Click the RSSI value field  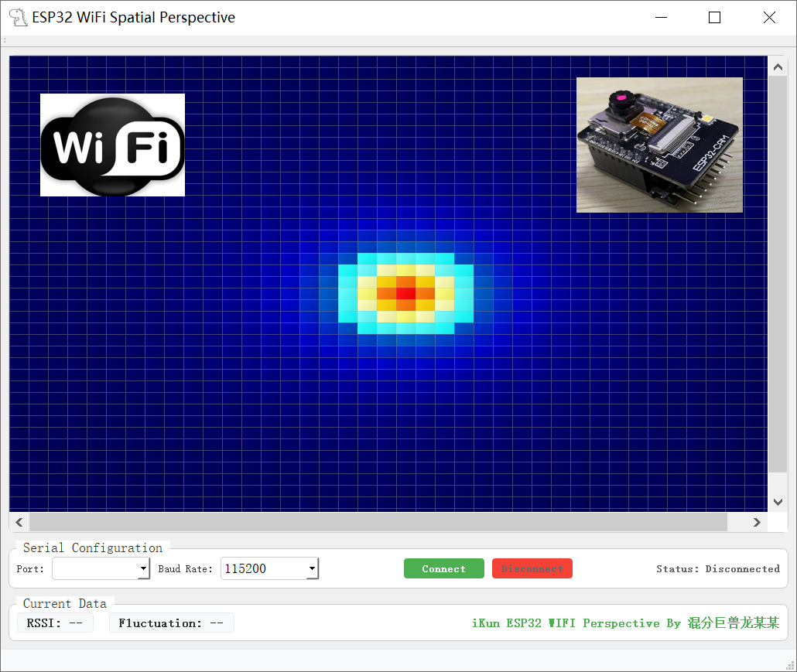tap(55, 623)
